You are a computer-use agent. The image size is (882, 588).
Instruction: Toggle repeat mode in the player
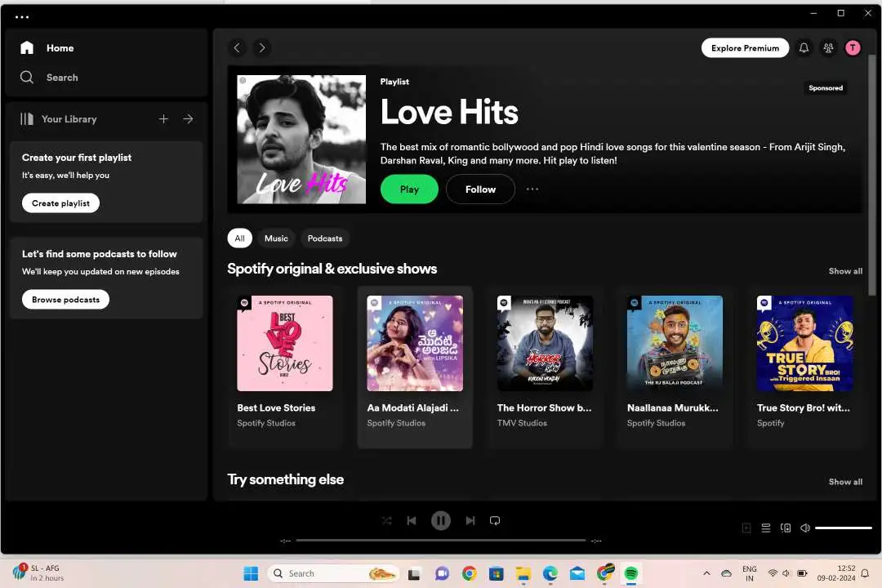[495, 520]
